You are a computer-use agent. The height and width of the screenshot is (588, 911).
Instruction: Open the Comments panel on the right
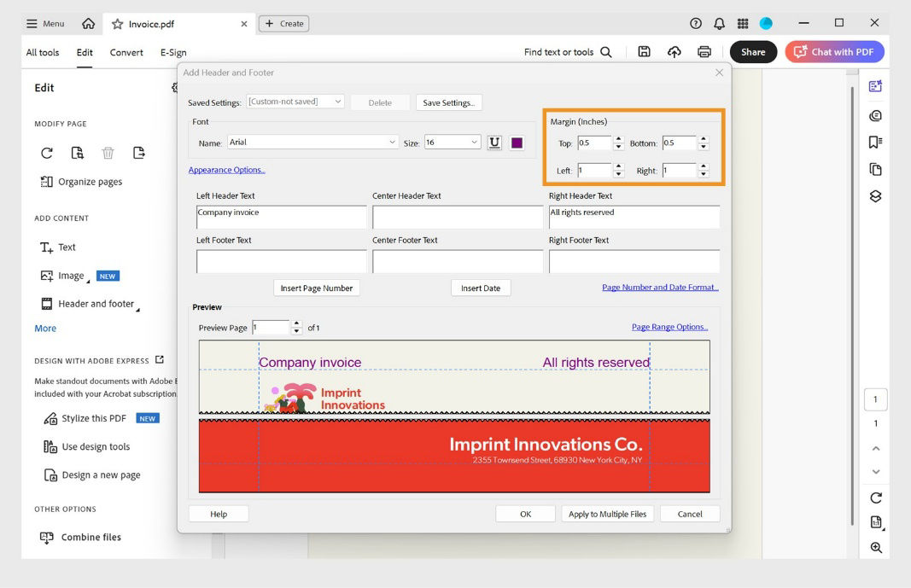pos(874,114)
